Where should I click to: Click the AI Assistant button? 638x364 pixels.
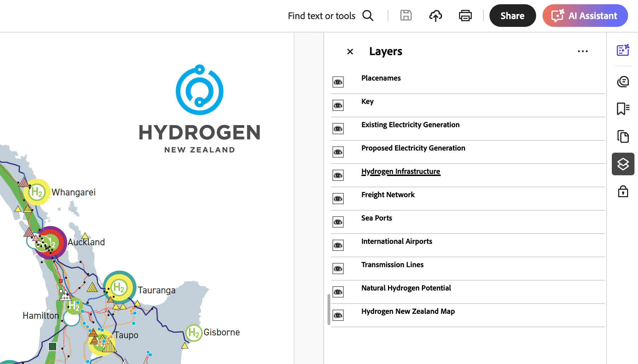(585, 16)
